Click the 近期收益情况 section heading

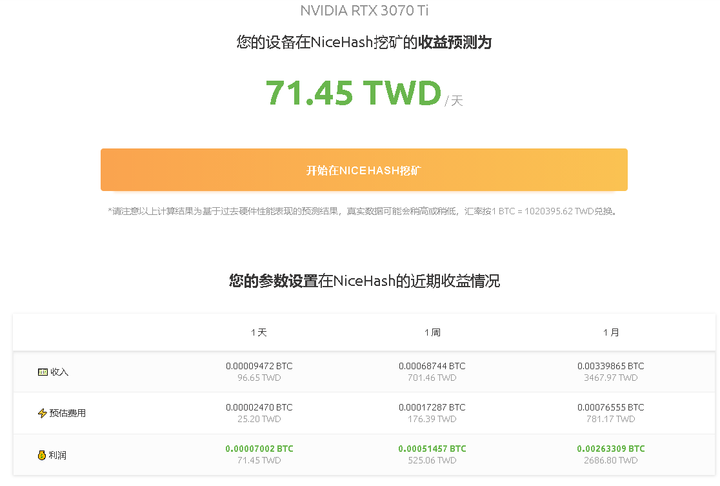click(364, 281)
